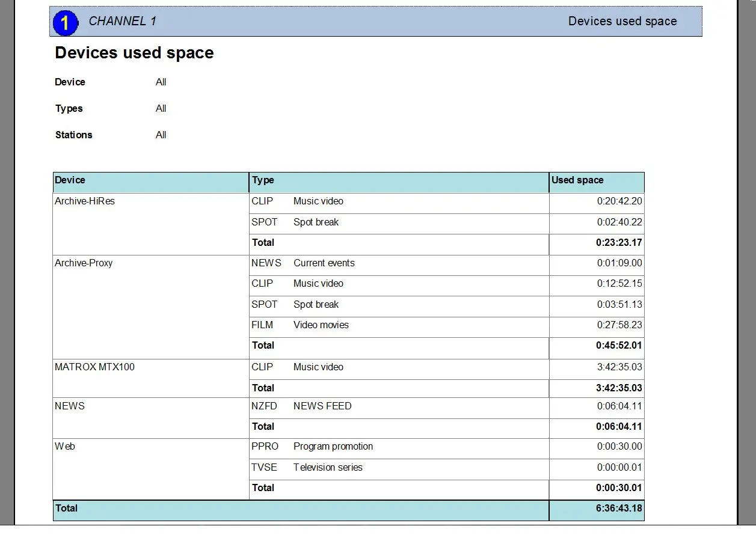Select the Used space column header
The height and width of the screenshot is (541, 756).
[x=577, y=180]
